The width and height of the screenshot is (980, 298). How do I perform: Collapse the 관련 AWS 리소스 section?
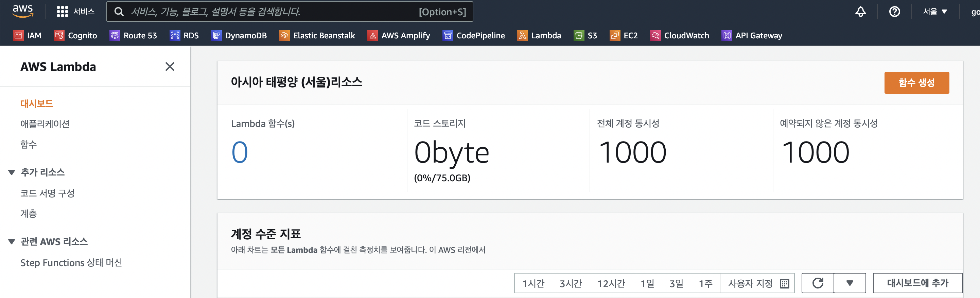12,242
